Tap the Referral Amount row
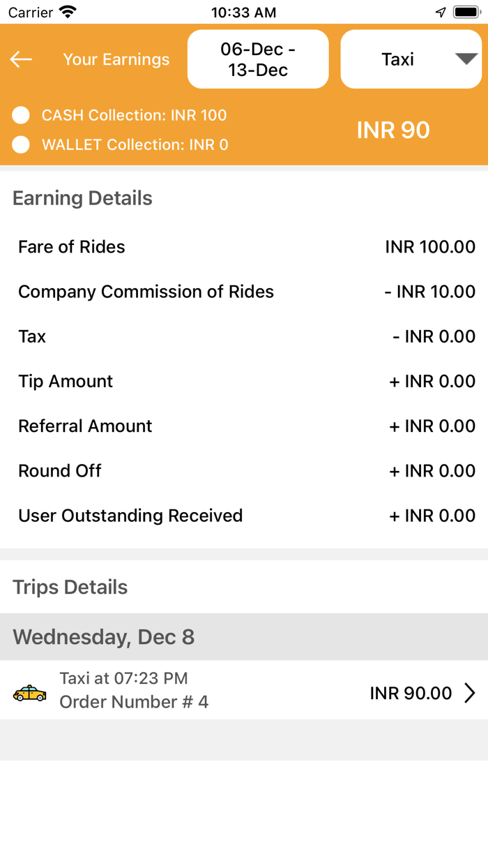488x868 pixels. [x=244, y=426]
